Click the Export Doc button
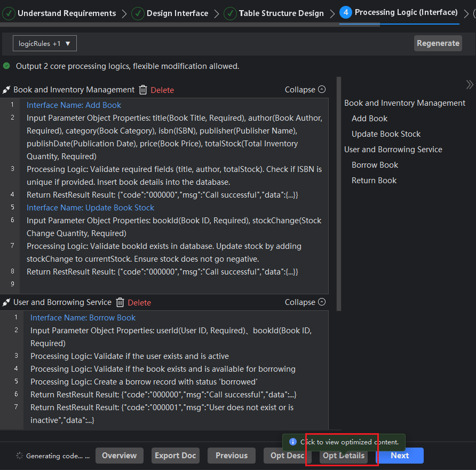Screen dimensions: 476x470 [x=176, y=456]
